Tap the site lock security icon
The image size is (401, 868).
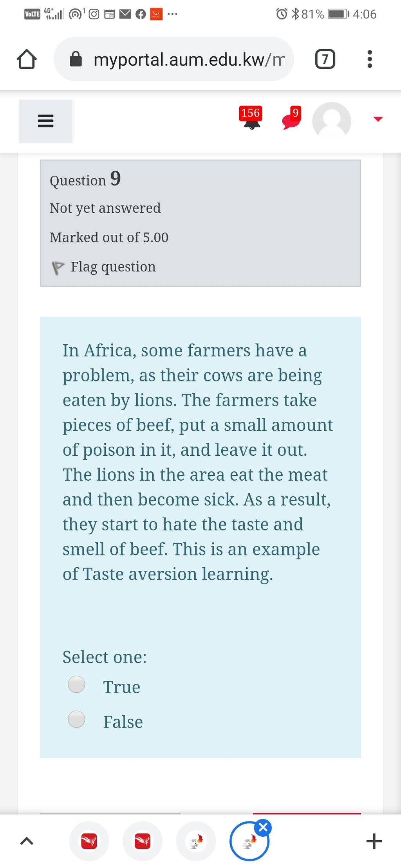pyautogui.click(x=76, y=59)
